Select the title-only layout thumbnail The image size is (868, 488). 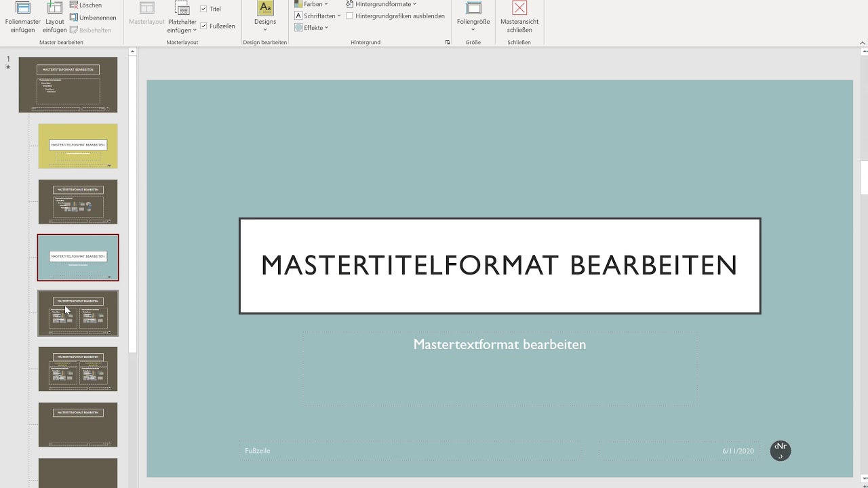(x=78, y=425)
